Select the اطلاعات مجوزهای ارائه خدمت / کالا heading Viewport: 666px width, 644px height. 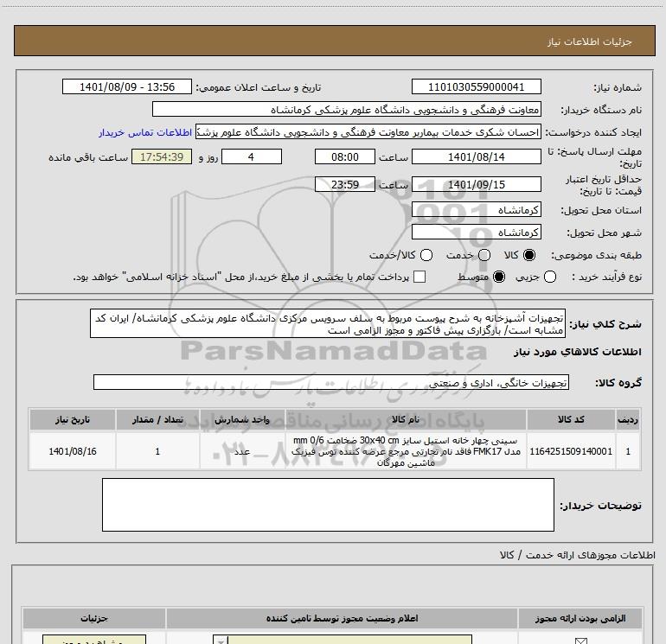[x=578, y=555]
